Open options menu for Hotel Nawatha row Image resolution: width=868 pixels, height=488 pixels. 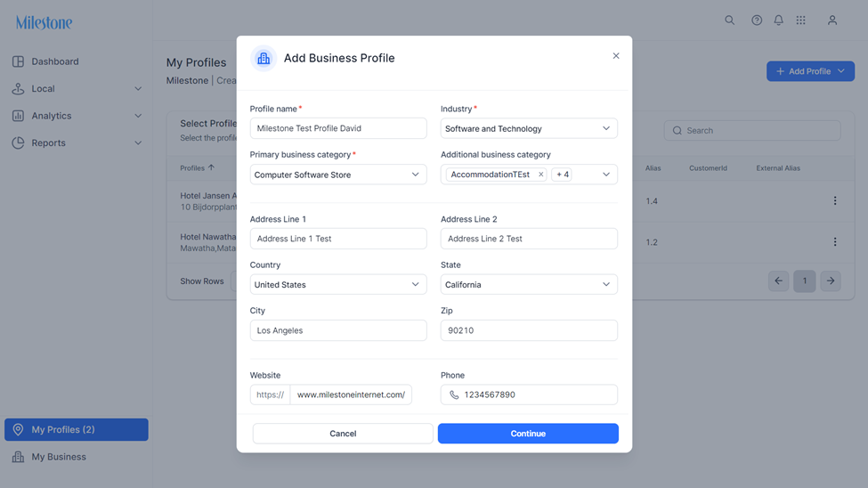click(835, 242)
